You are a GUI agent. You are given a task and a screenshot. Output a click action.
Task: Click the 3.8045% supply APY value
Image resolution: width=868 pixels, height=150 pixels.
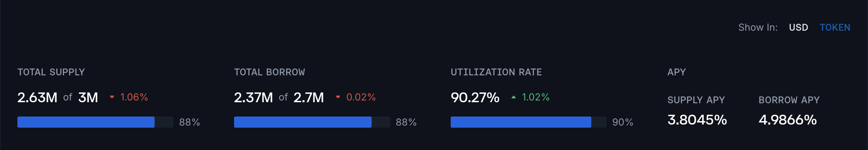[x=697, y=120]
